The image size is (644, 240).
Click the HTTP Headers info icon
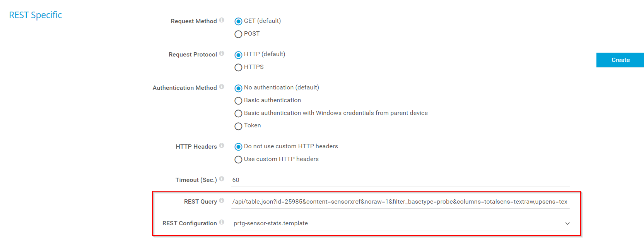click(221, 145)
